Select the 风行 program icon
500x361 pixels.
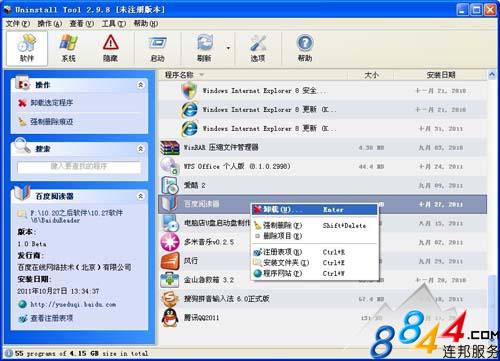[x=169, y=261]
